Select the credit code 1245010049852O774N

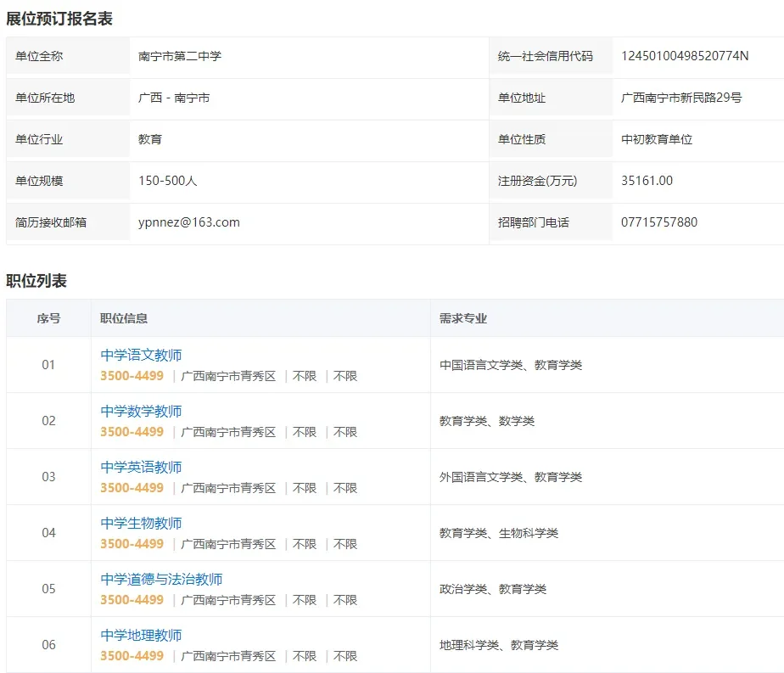point(685,56)
